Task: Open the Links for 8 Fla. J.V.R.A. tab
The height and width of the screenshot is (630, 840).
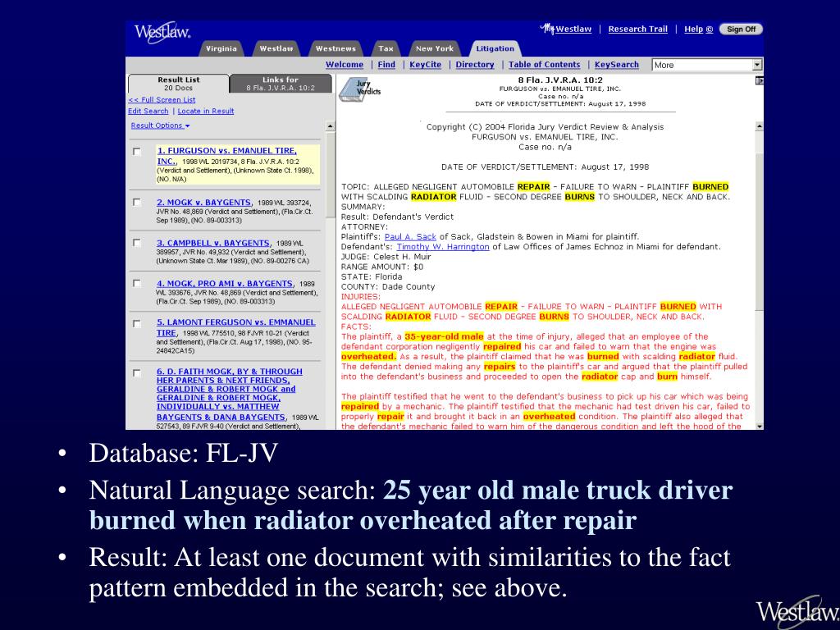Action: [281, 84]
